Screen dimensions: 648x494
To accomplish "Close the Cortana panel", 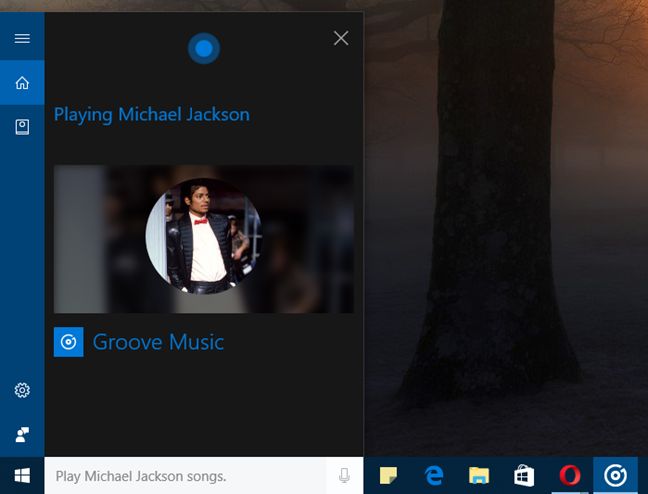I will 341,38.
